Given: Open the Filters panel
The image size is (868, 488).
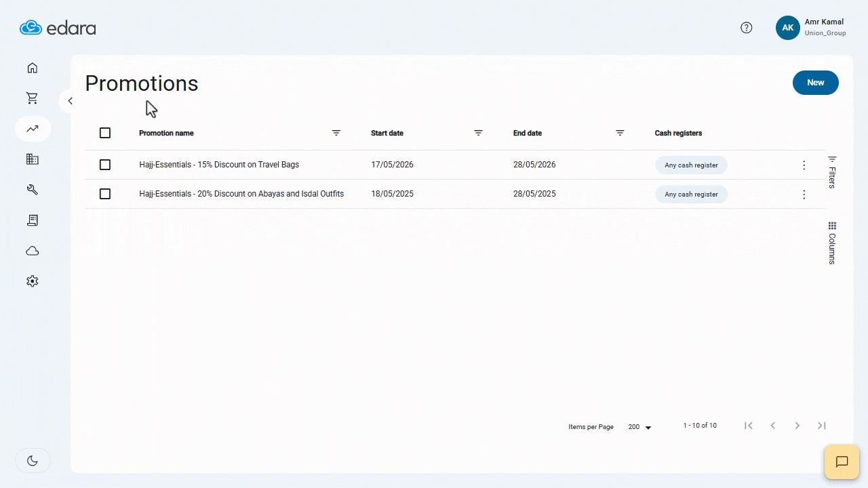Looking at the screenshot, I should 831,169.
